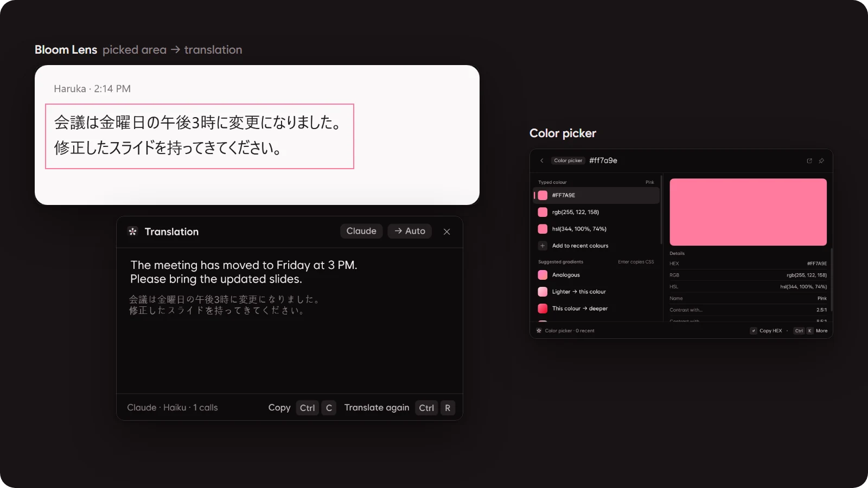Select the hsl(344, 100%, 74%) row
This screenshot has width=868, height=488.
pos(596,229)
